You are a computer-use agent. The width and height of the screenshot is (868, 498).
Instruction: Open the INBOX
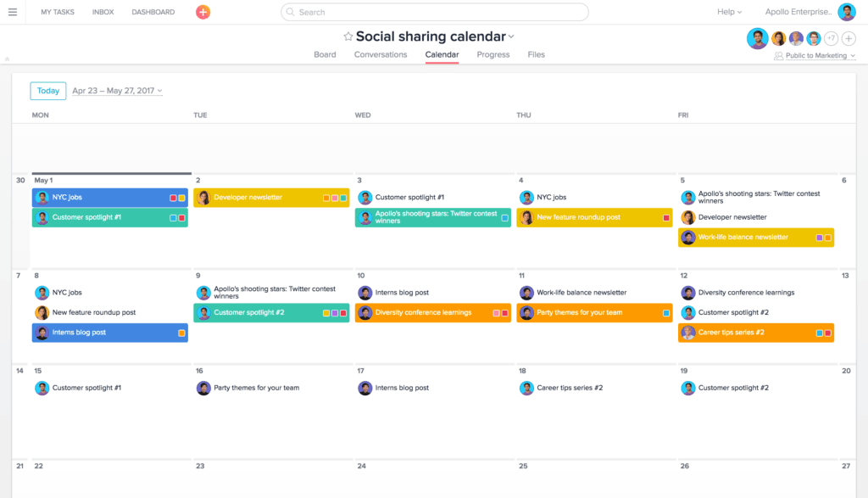tap(103, 12)
